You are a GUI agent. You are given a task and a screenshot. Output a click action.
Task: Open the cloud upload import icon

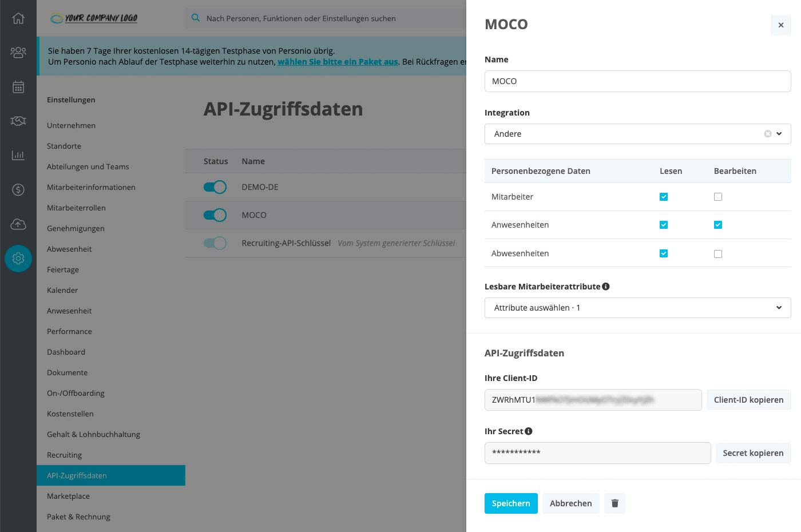tap(18, 224)
